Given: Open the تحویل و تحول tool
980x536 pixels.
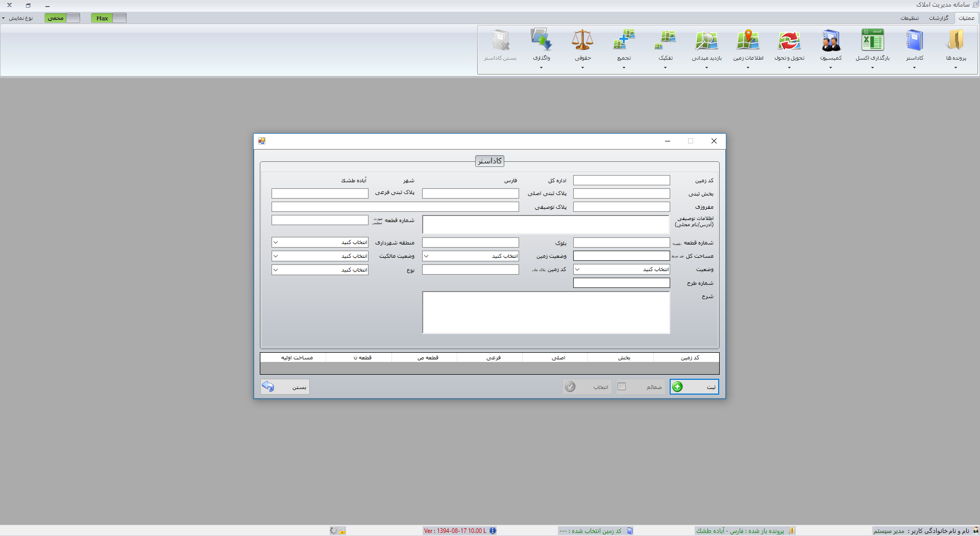Looking at the screenshot, I should 789,48.
